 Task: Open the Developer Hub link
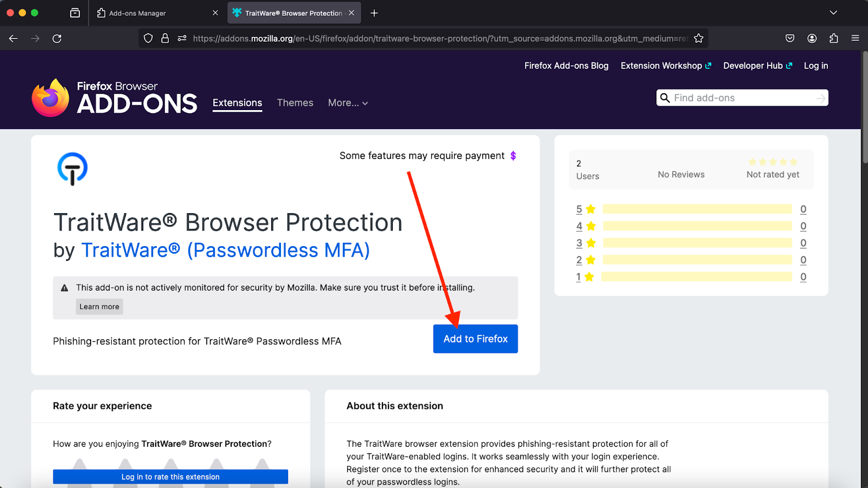point(758,66)
